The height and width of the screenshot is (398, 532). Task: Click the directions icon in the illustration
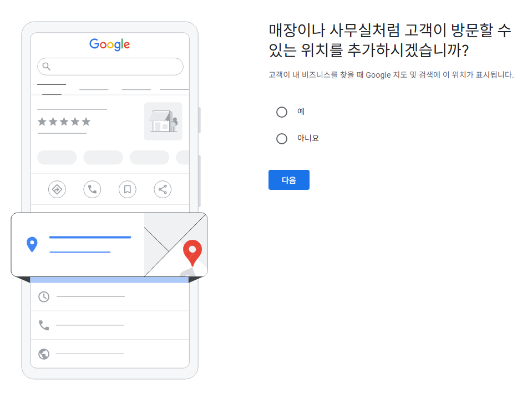(57, 189)
